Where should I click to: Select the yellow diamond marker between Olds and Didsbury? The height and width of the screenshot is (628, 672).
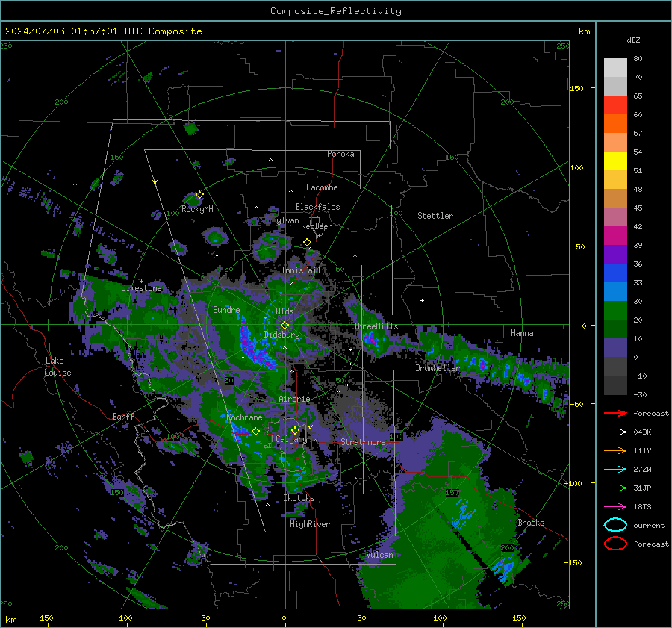point(284,326)
